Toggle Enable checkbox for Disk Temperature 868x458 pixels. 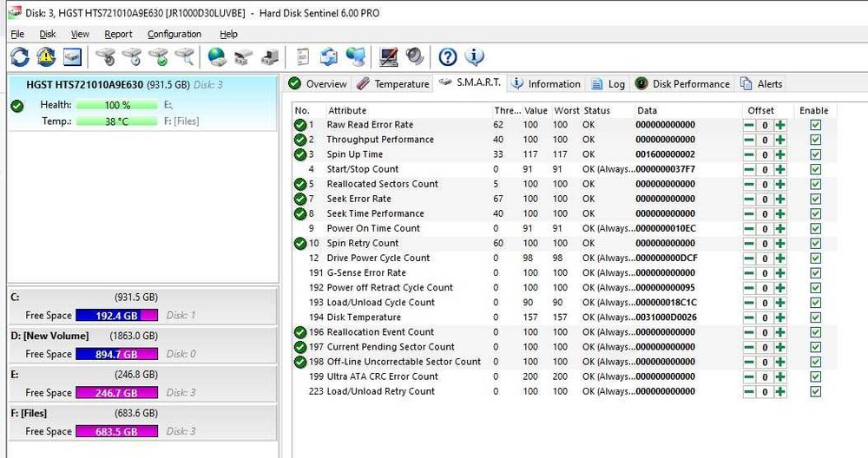[815, 317]
